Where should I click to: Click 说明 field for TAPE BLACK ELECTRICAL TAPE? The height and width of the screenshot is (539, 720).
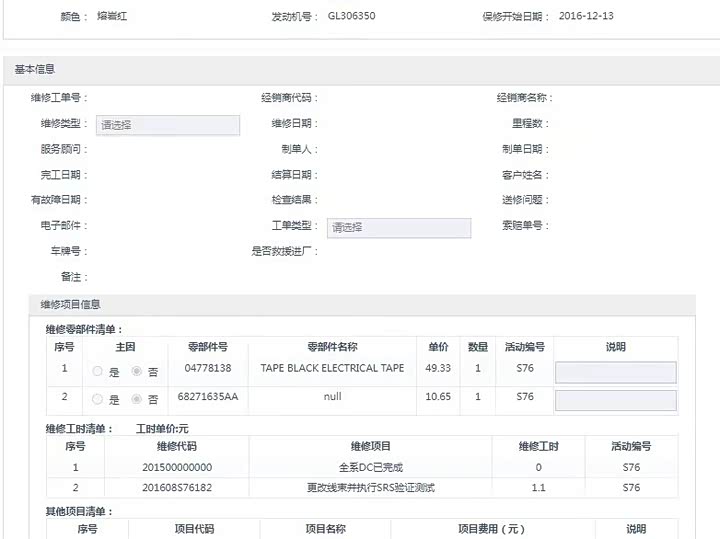(x=615, y=372)
